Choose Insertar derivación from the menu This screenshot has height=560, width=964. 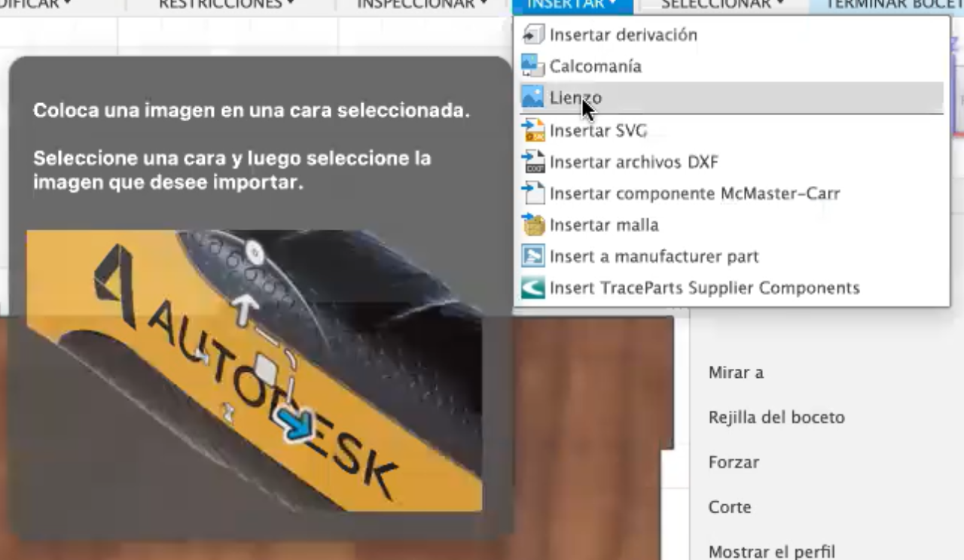(x=731, y=35)
